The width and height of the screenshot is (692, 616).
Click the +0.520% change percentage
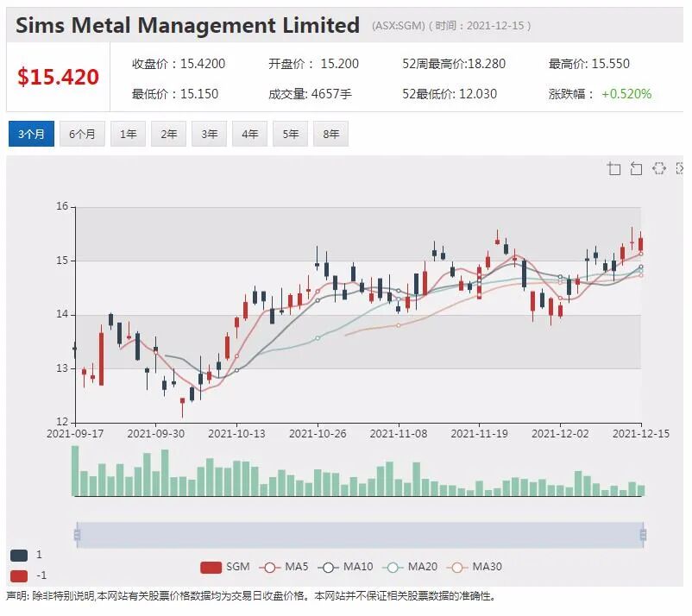(x=626, y=94)
